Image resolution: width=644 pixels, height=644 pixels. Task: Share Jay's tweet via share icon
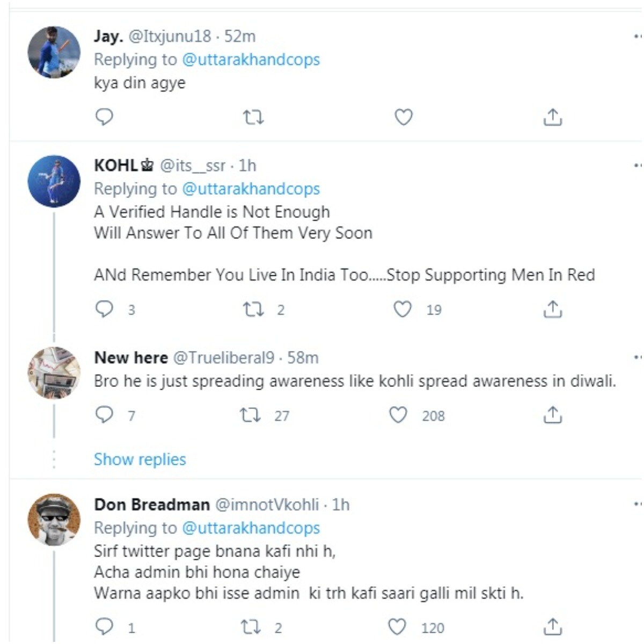tap(552, 116)
